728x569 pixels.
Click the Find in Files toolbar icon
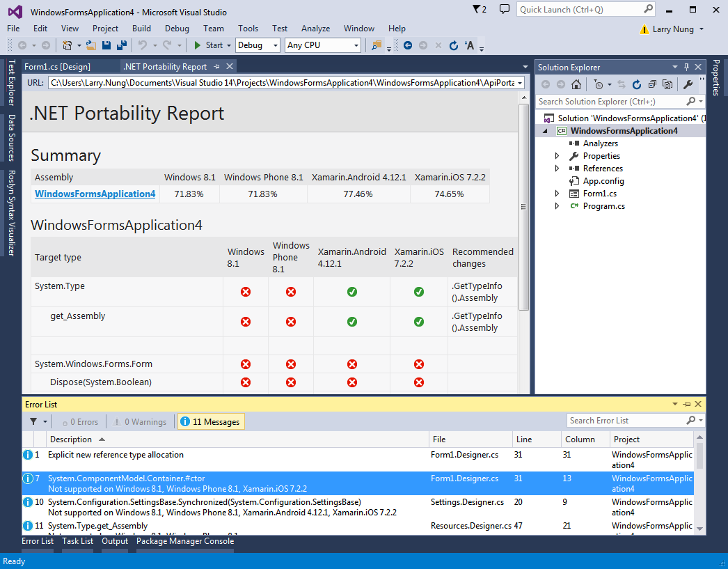pos(377,45)
